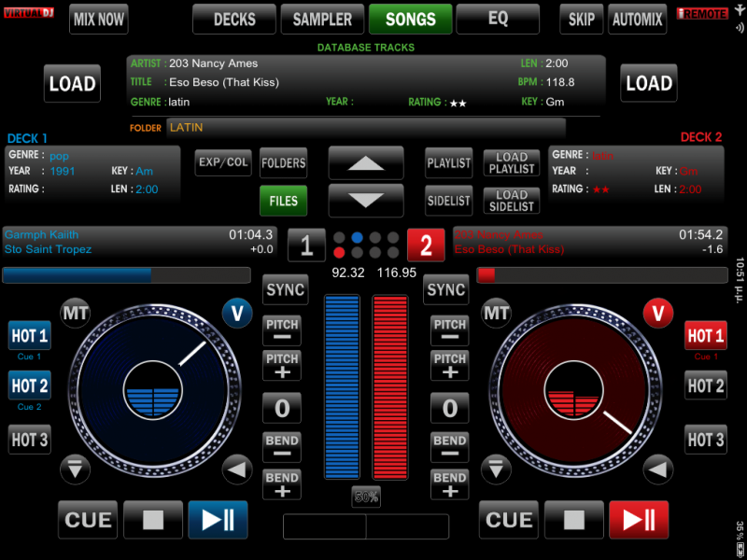Sync Deck 2 with the right SYNC button
Screen dimensions: 747x560
pos(446,289)
